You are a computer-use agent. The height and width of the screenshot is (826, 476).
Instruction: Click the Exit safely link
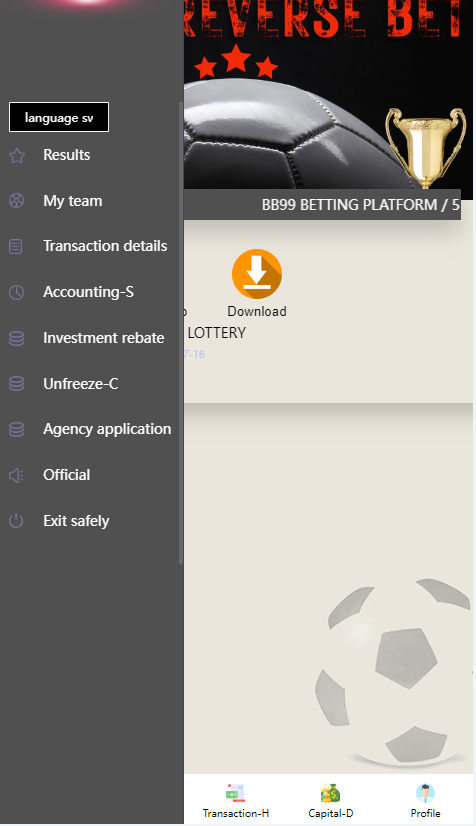[76, 521]
